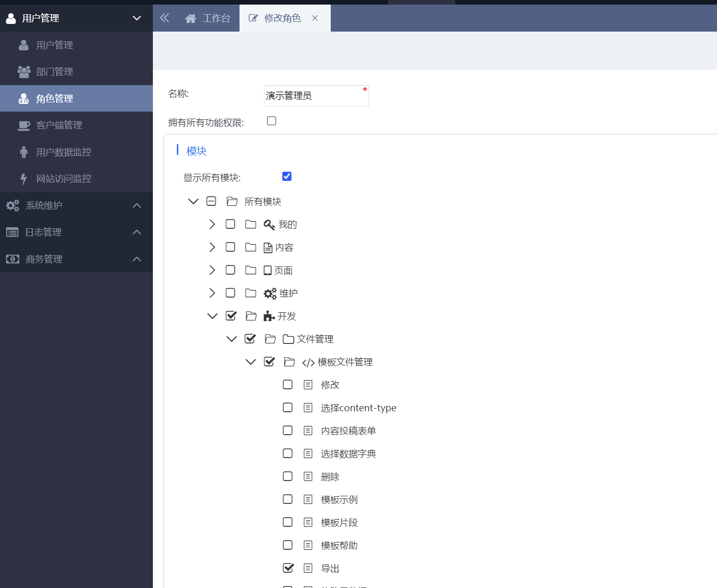The height and width of the screenshot is (588, 717).
Task: Click the double-chevron collapse sidebar icon
Action: pyautogui.click(x=164, y=18)
